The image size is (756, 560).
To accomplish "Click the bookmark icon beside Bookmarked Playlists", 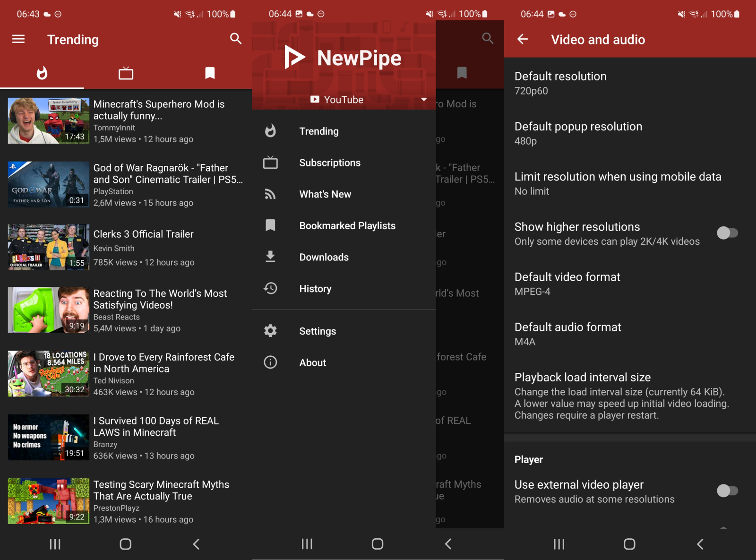I will coord(270,225).
